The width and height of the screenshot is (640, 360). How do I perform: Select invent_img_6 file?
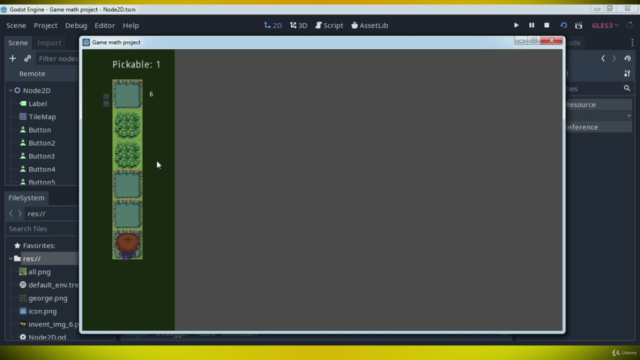[53, 324]
